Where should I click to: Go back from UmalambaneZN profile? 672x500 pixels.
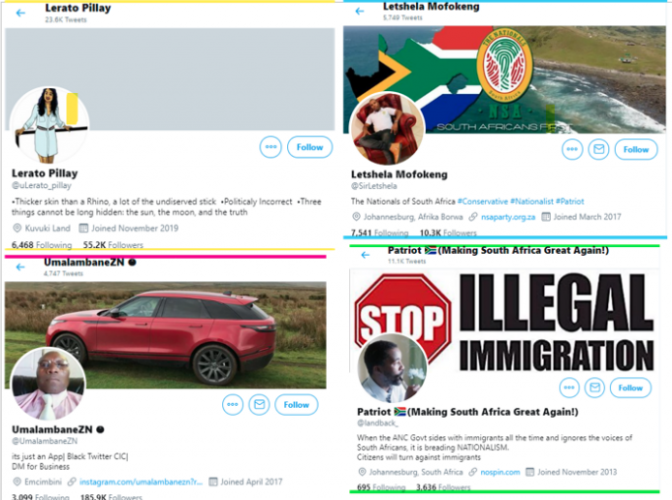pos(20,267)
